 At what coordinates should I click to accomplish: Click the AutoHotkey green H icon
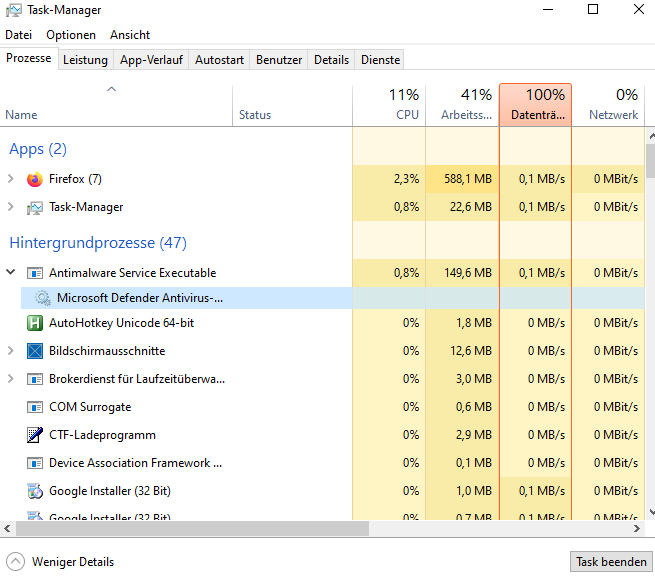pyautogui.click(x=35, y=323)
